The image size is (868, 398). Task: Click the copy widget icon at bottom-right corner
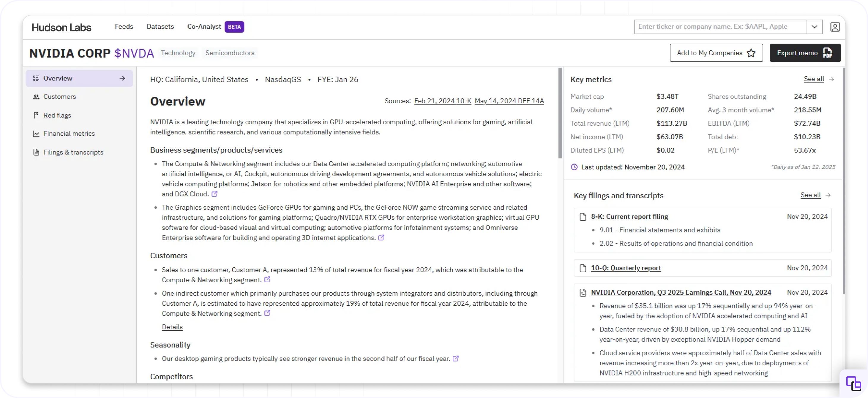pos(853,383)
